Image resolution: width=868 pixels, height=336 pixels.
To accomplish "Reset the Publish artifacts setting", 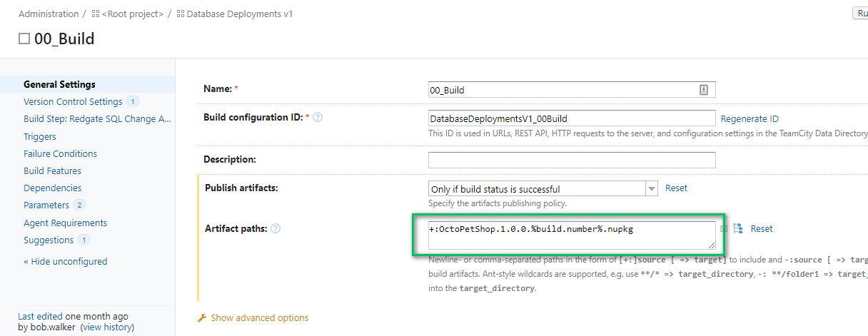I will tap(676, 188).
